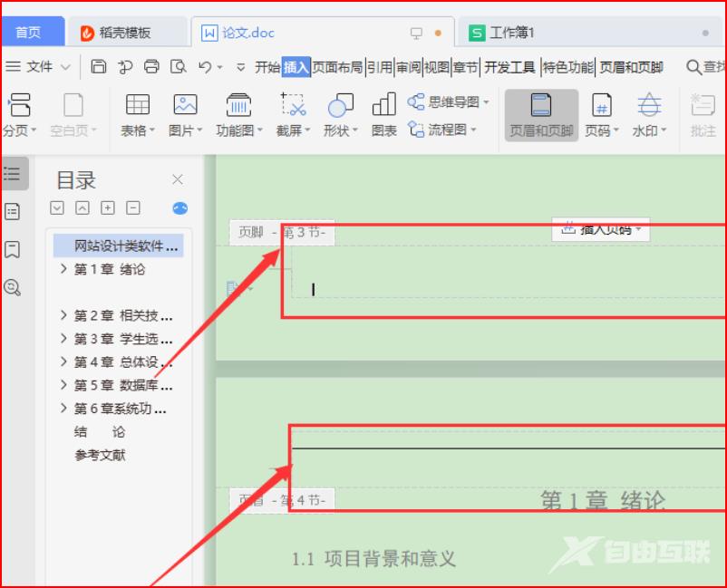This screenshot has width=727, height=588.
Task: Jump to 结 论 in the outline
Action: click(100, 431)
